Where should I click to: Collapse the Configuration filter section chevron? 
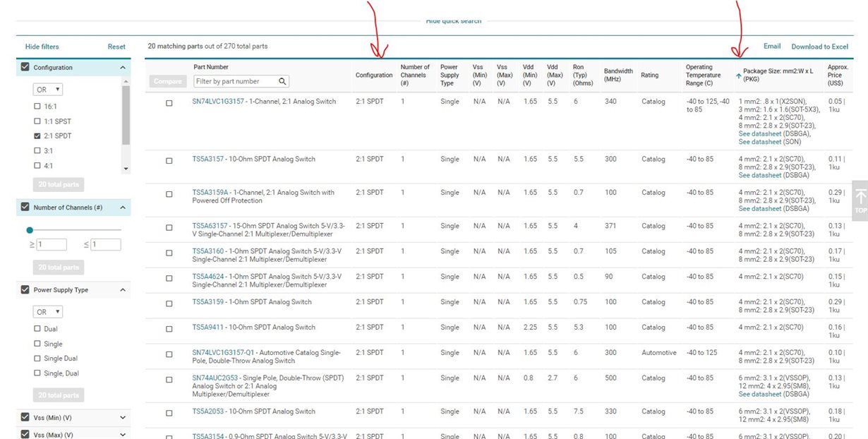pyautogui.click(x=122, y=68)
